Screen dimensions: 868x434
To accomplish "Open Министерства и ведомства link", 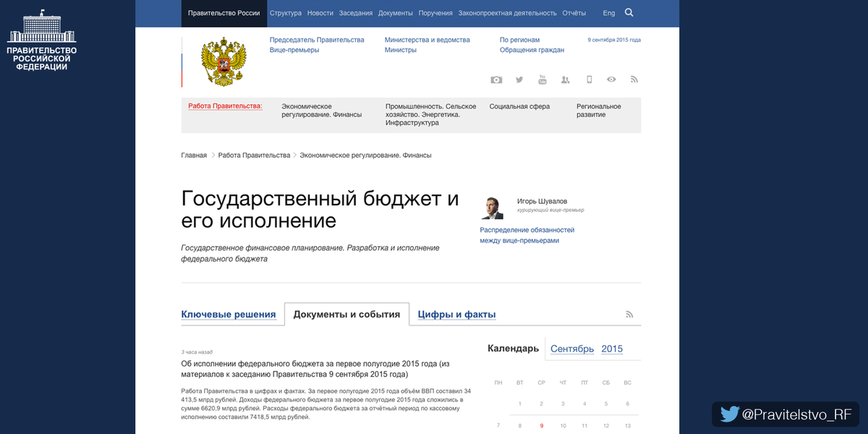I will click(427, 40).
